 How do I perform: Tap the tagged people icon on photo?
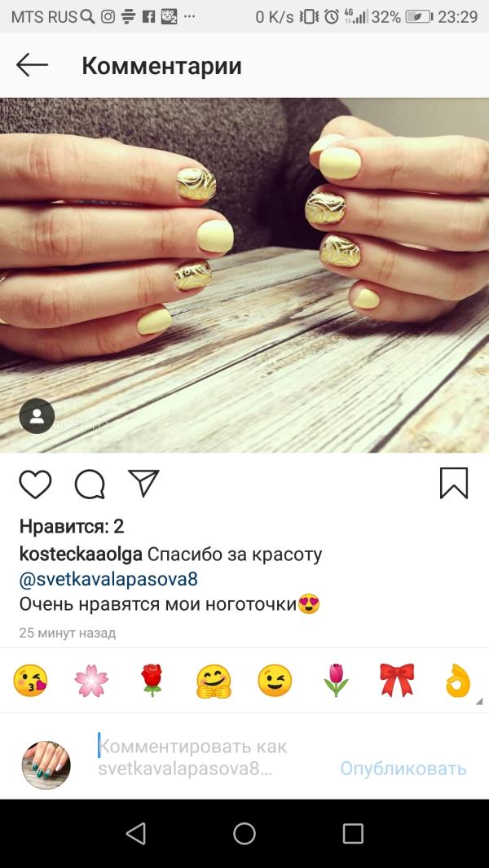coord(37,416)
